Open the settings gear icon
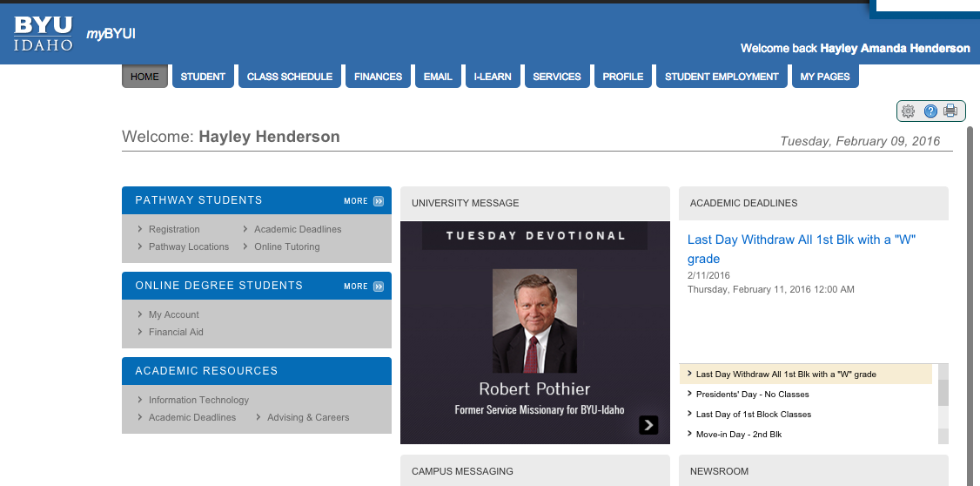The height and width of the screenshot is (486, 980). coord(908,111)
